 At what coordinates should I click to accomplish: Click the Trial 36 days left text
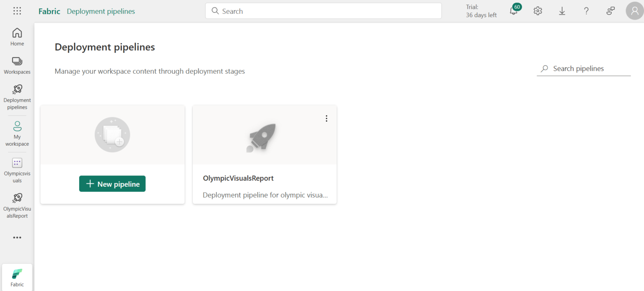(481, 11)
